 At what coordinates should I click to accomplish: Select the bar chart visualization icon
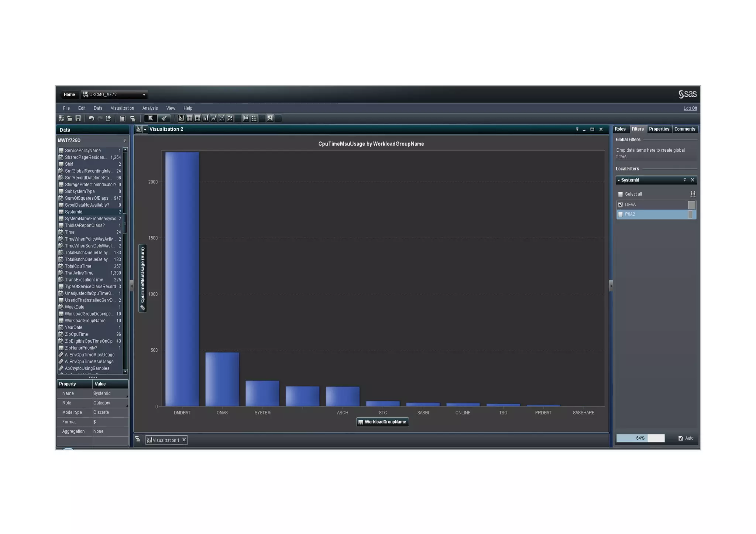click(x=205, y=118)
